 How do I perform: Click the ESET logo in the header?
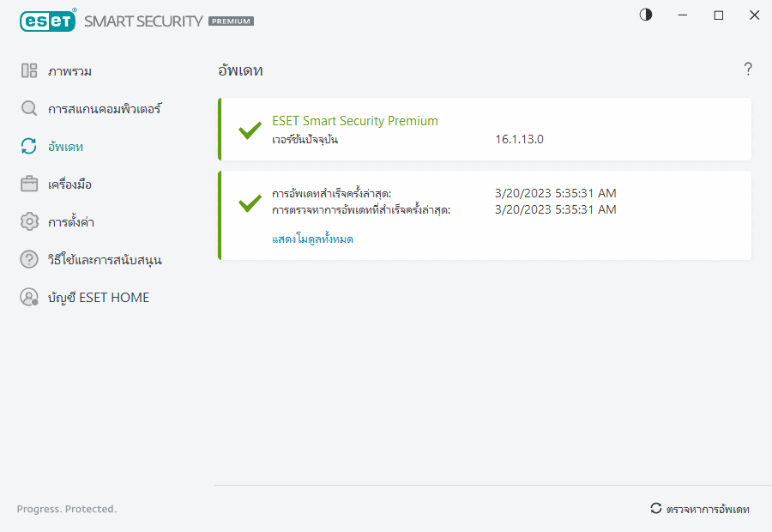(x=46, y=21)
